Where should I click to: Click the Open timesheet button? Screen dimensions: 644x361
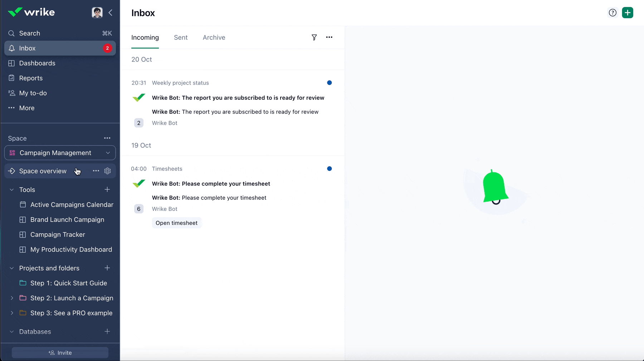pyautogui.click(x=176, y=223)
